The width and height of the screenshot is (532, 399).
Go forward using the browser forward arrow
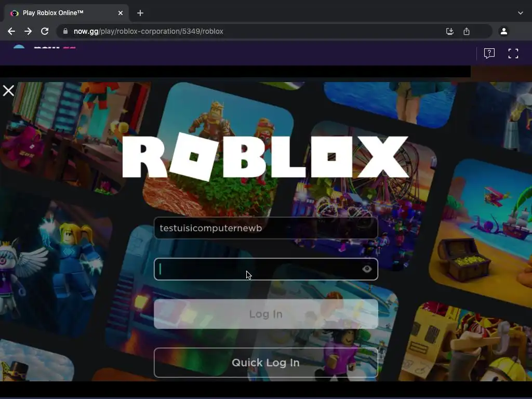coord(28,31)
